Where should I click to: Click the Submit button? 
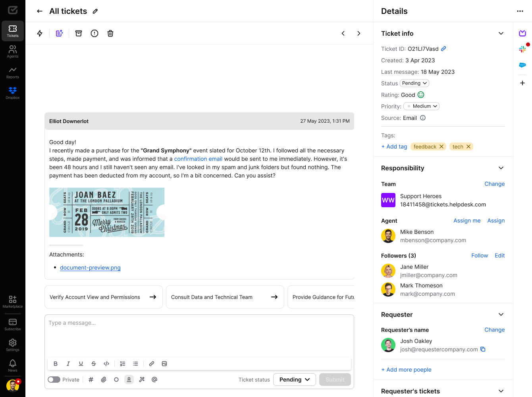335,380
